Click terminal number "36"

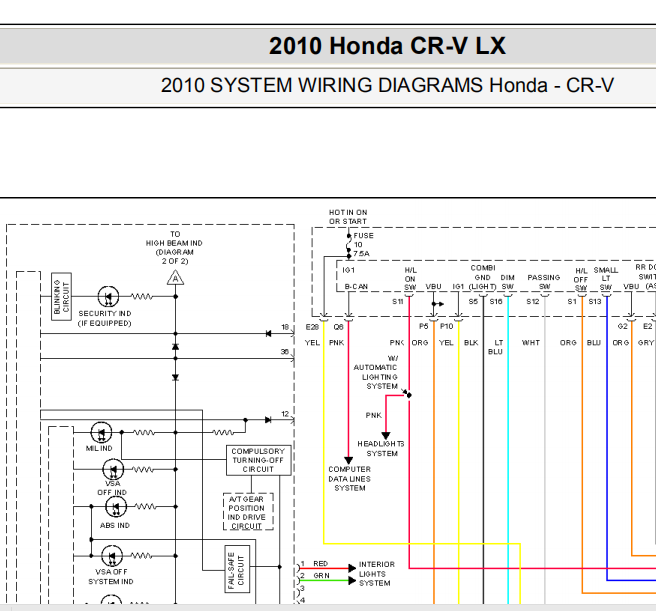[x=285, y=352]
